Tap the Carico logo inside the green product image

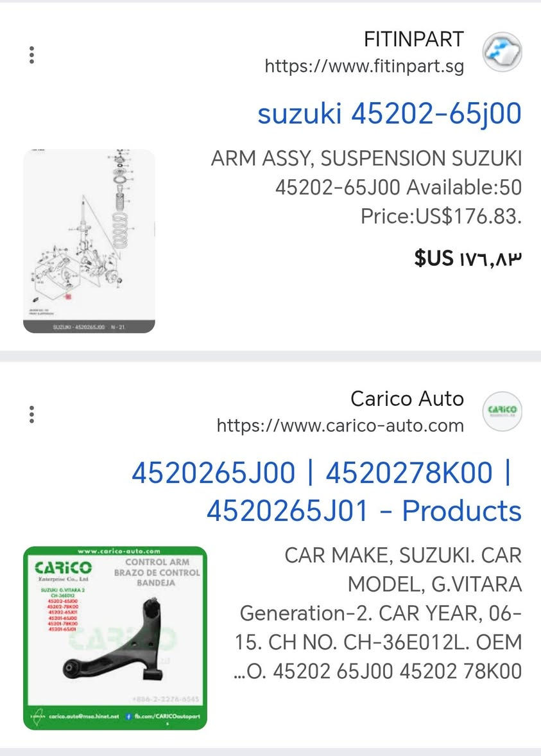click(x=62, y=568)
